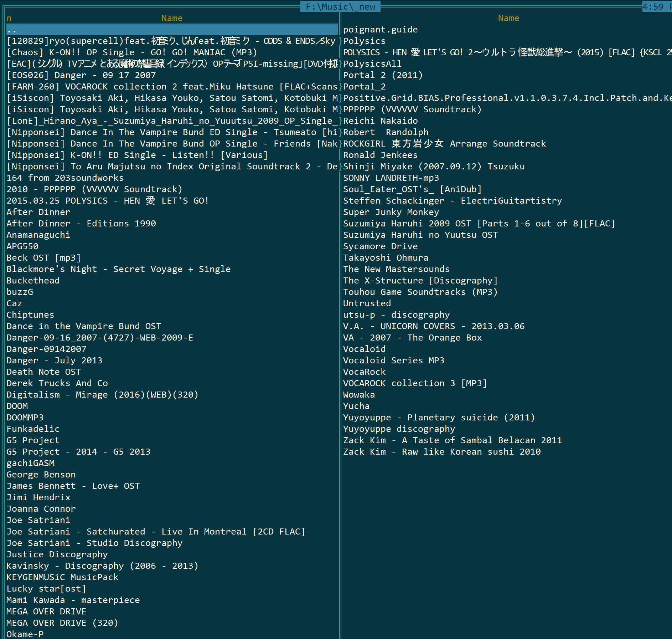Image resolution: width=672 pixels, height=639 pixels.
Task: Select 'Digitalism - Mirage (2016)(WEB)(320)' folder
Action: click(102, 395)
